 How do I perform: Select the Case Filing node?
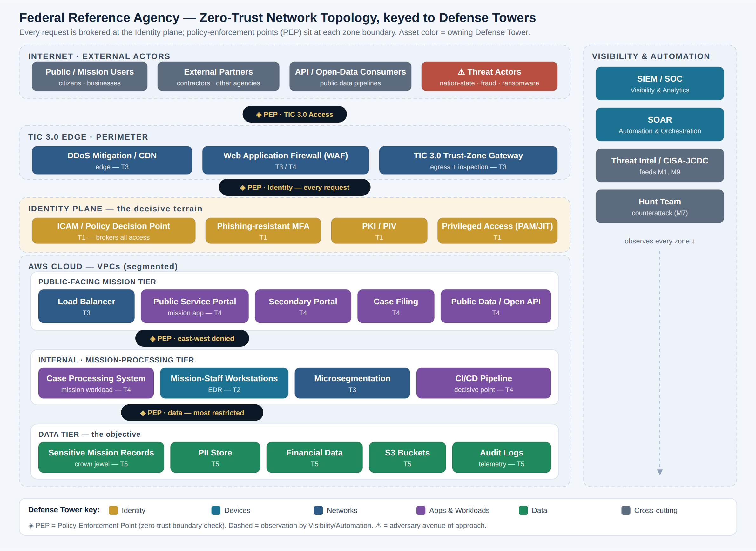(x=396, y=306)
